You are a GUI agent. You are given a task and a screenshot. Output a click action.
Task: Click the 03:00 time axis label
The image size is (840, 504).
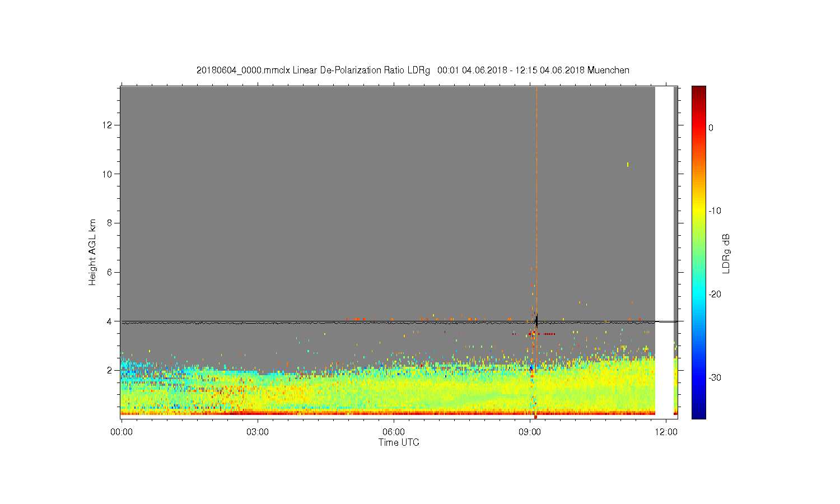(x=258, y=432)
